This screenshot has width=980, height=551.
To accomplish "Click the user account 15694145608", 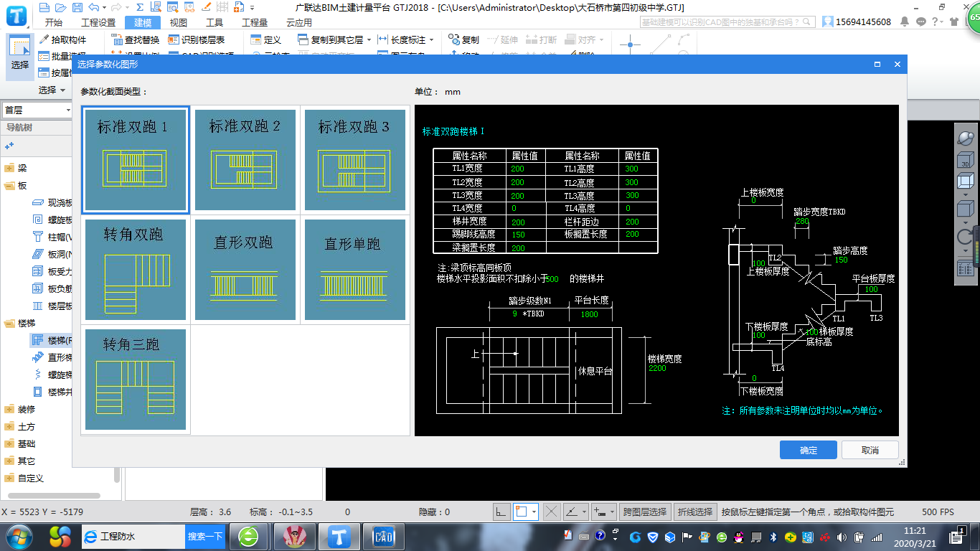I will [x=857, y=22].
